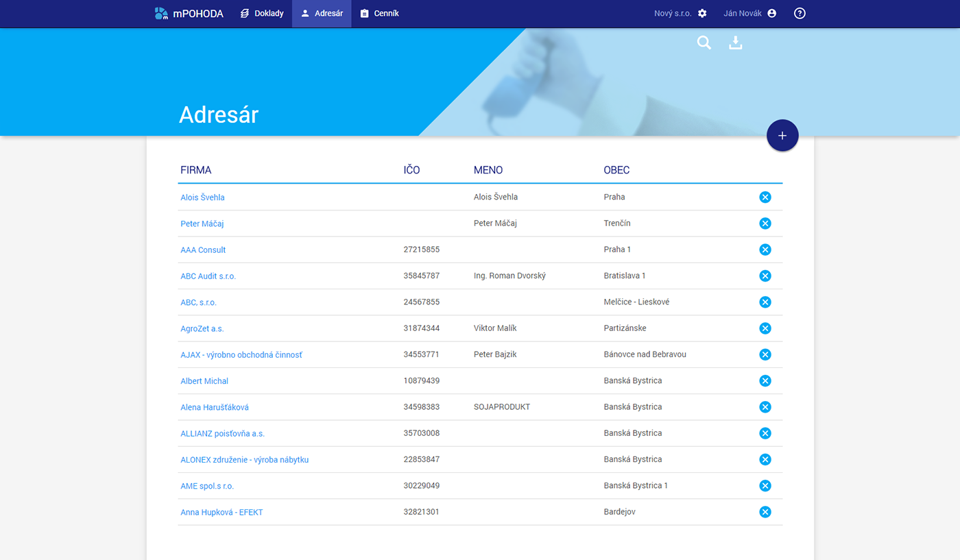Click the name Viktor Malík
Screen dimensions: 960x560
click(495, 328)
